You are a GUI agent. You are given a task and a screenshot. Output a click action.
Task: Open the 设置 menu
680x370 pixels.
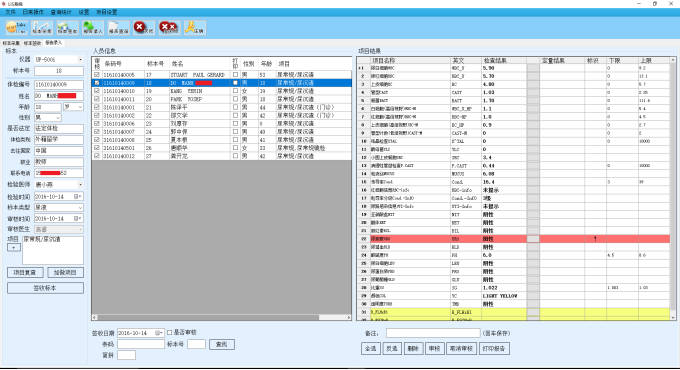(x=84, y=12)
